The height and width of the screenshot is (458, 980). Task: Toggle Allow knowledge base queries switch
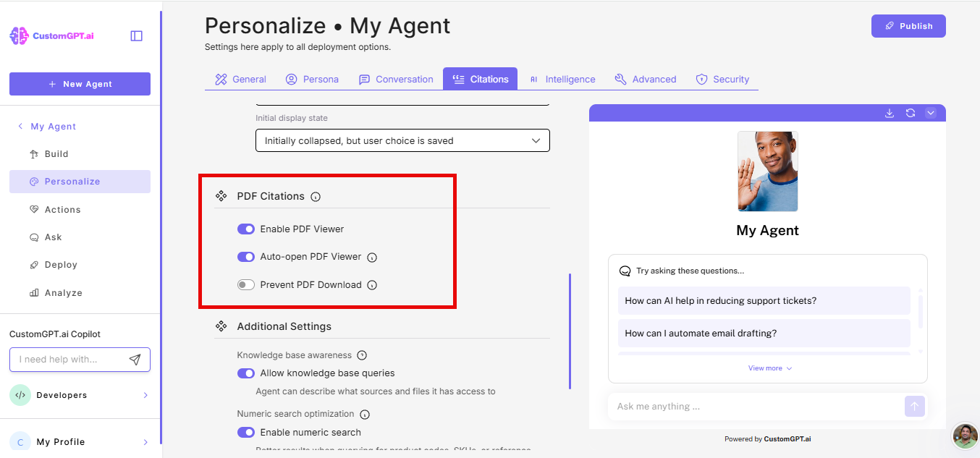click(x=246, y=373)
